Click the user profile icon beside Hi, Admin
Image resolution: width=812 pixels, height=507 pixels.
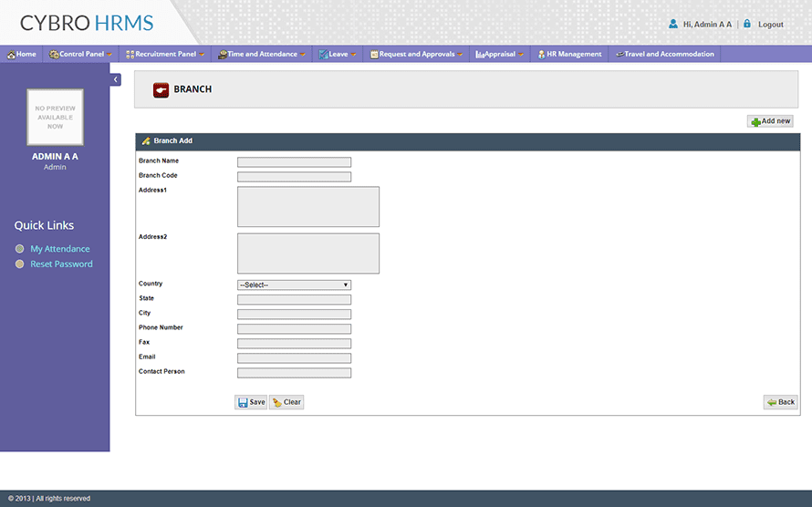point(673,24)
